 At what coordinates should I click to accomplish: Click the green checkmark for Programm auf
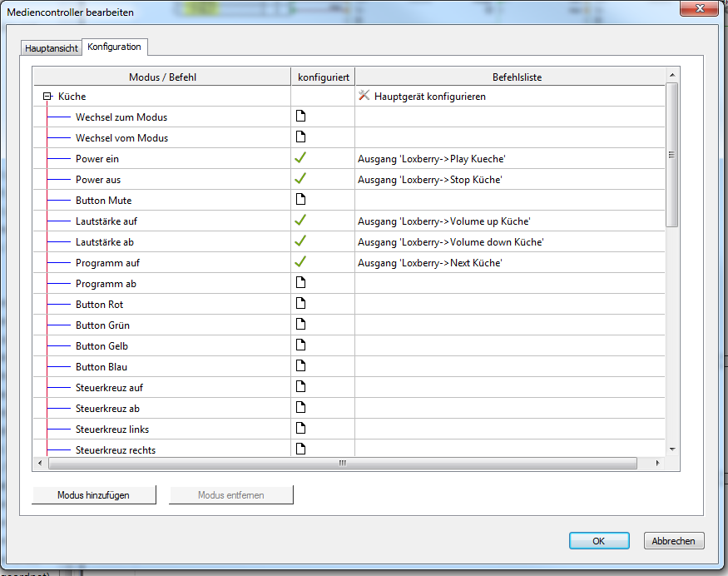pyautogui.click(x=300, y=261)
